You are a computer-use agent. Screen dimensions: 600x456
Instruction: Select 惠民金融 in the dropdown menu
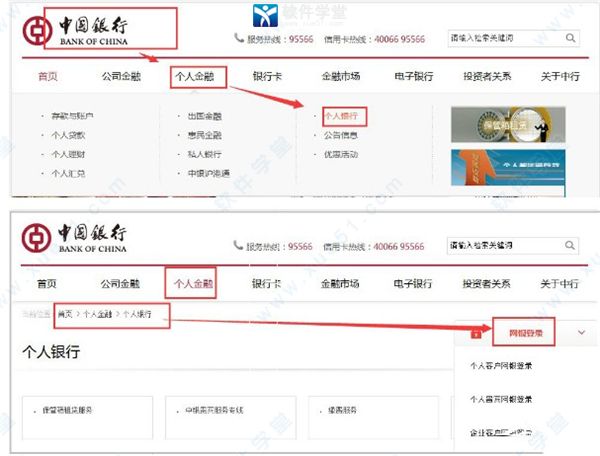coord(205,135)
